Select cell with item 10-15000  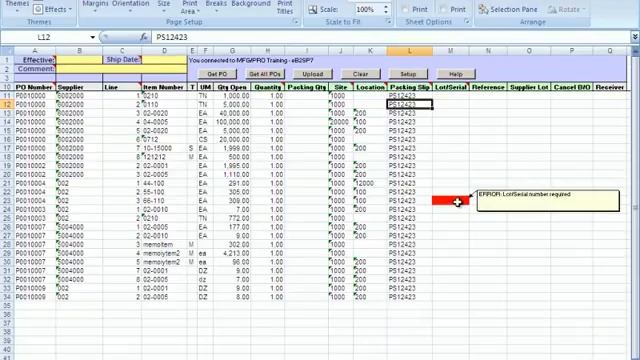pyautogui.click(x=164, y=148)
